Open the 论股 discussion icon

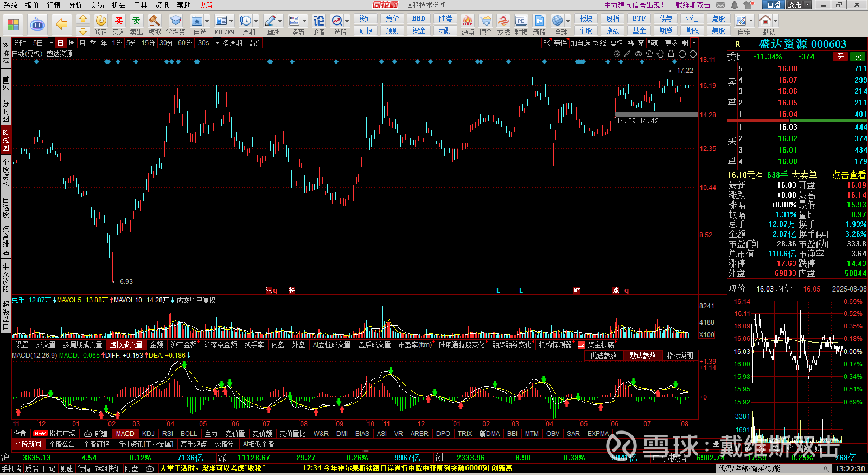pyautogui.click(x=319, y=21)
